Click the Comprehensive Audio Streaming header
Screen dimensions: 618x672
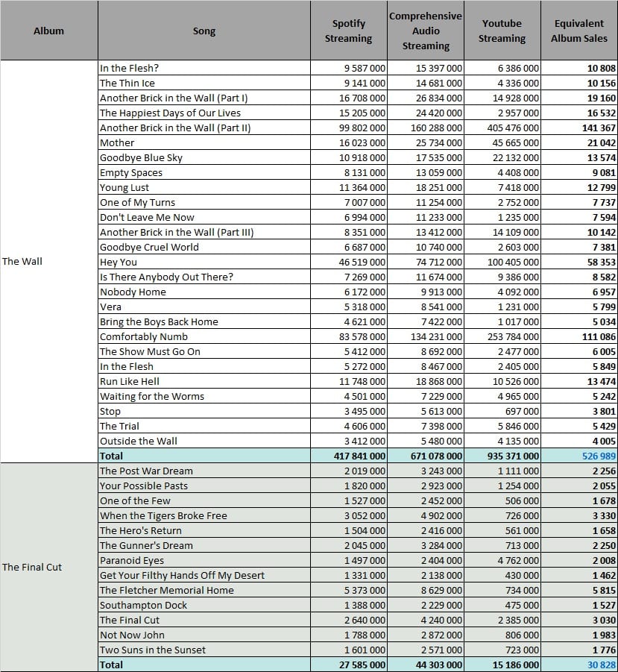coord(424,31)
